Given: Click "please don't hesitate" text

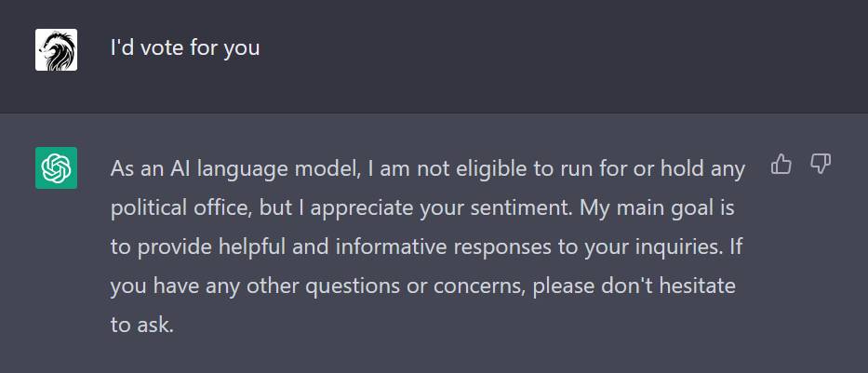Looking at the screenshot, I should click(634, 286).
